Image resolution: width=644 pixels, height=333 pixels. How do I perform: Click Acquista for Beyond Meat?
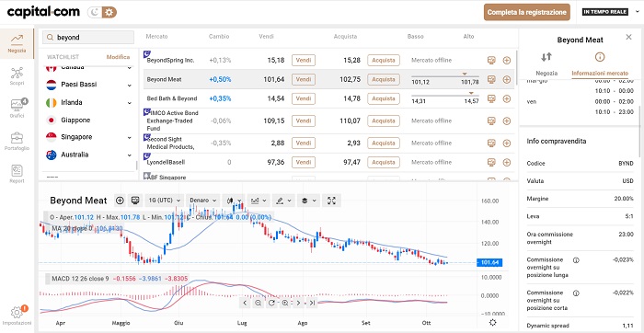pos(384,79)
